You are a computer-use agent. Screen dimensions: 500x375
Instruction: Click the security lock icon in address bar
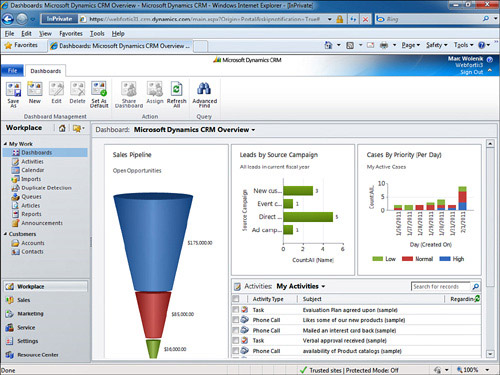coord(340,19)
